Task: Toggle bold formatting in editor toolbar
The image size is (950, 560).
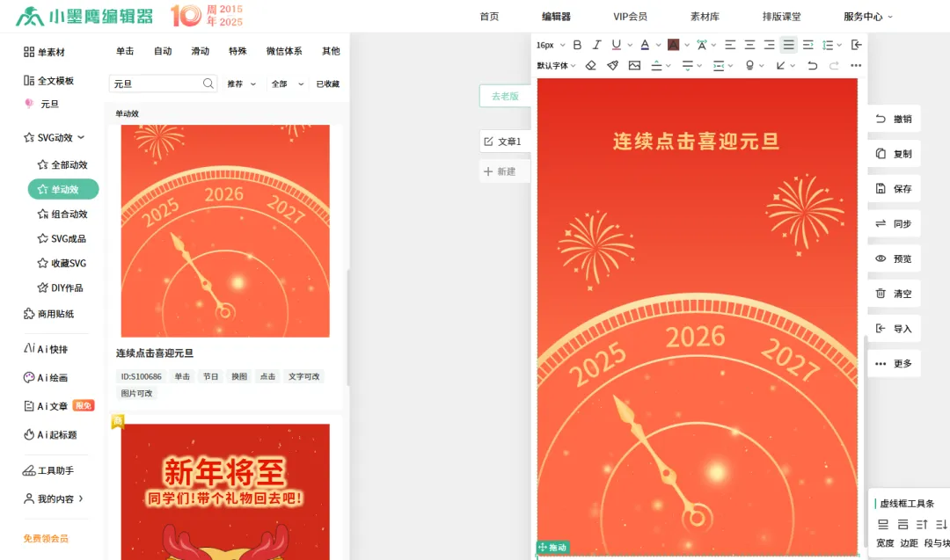Action: click(x=577, y=45)
